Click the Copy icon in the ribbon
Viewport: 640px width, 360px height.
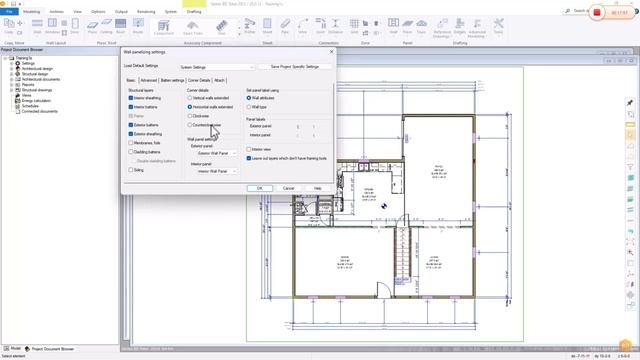tap(9, 24)
